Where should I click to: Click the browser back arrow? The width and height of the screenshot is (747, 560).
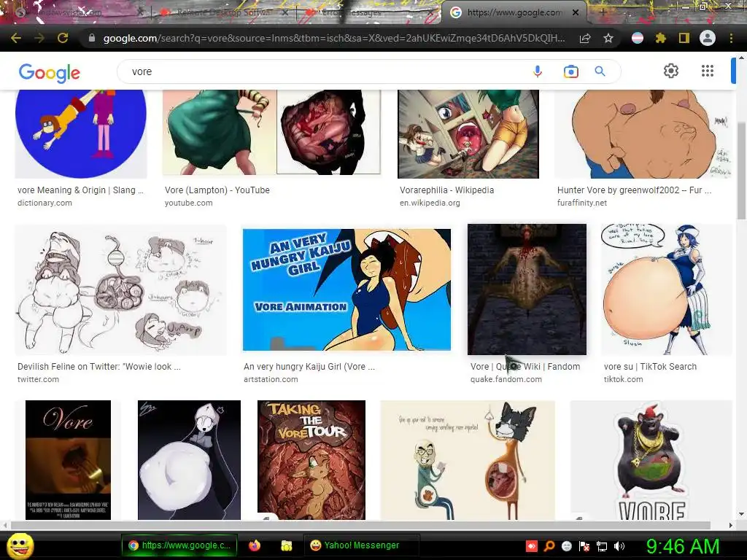(16, 38)
